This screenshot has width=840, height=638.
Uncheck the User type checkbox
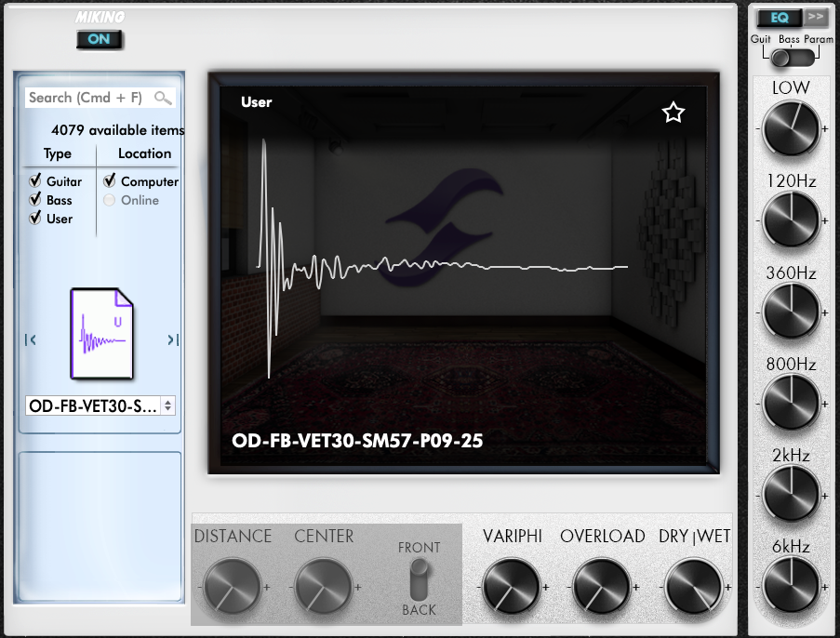coord(35,218)
